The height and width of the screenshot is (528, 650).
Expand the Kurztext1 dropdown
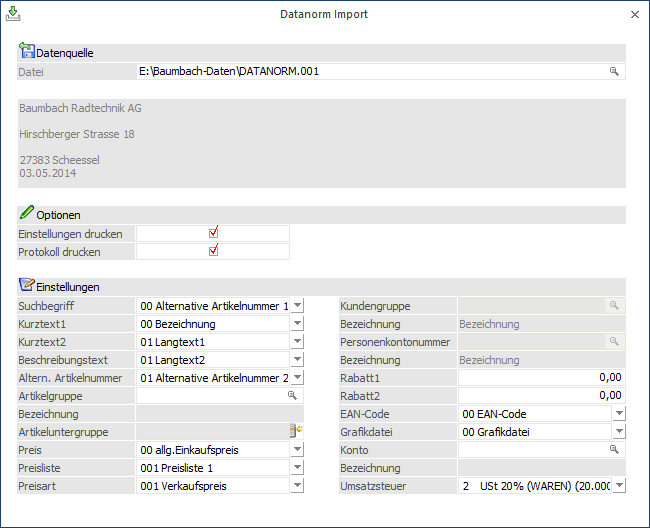[297, 324]
